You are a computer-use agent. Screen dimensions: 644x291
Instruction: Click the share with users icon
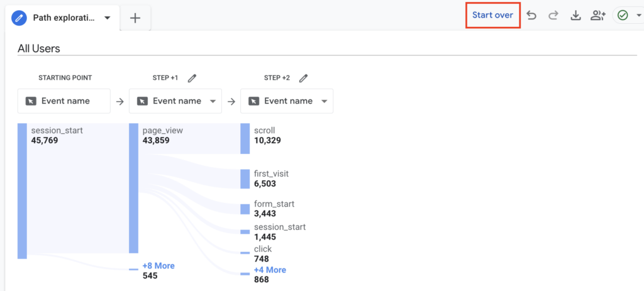coord(597,16)
